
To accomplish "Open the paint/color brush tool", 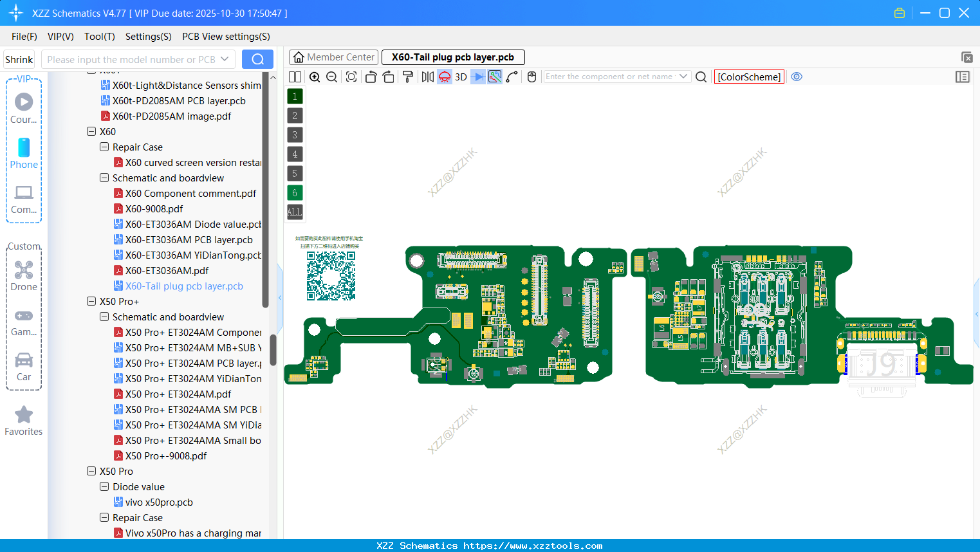I will (x=408, y=76).
